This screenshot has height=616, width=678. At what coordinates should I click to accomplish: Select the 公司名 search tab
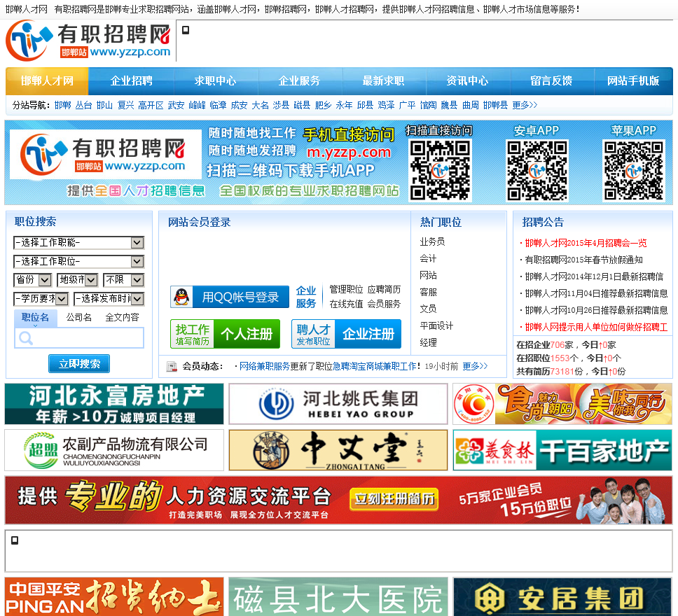pos(78,317)
